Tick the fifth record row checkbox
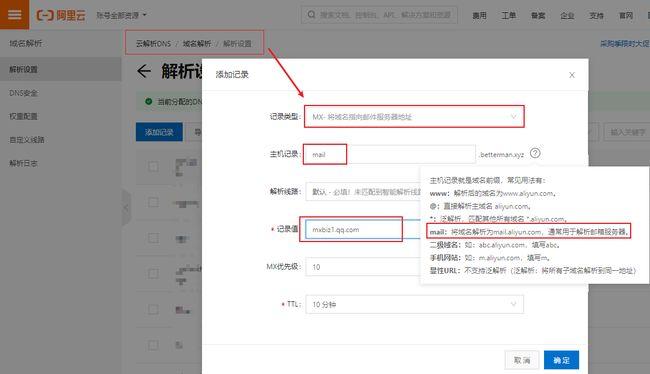 tap(153, 309)
